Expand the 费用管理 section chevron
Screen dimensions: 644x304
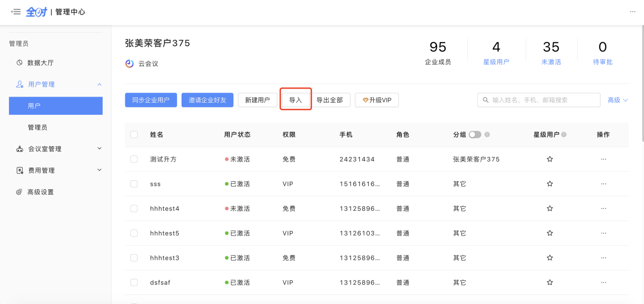pos(99,170)
